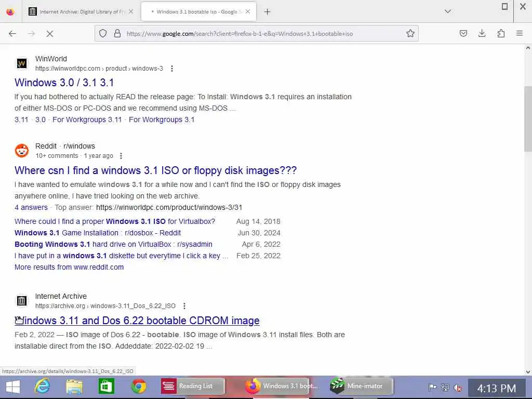Stop loading the page
Image resolution: width=532 pixels, height=399 pixels.
coord(50,34)
